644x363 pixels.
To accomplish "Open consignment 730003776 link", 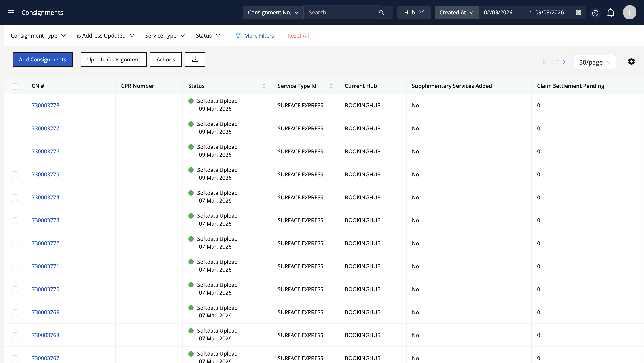I will 45,151.
